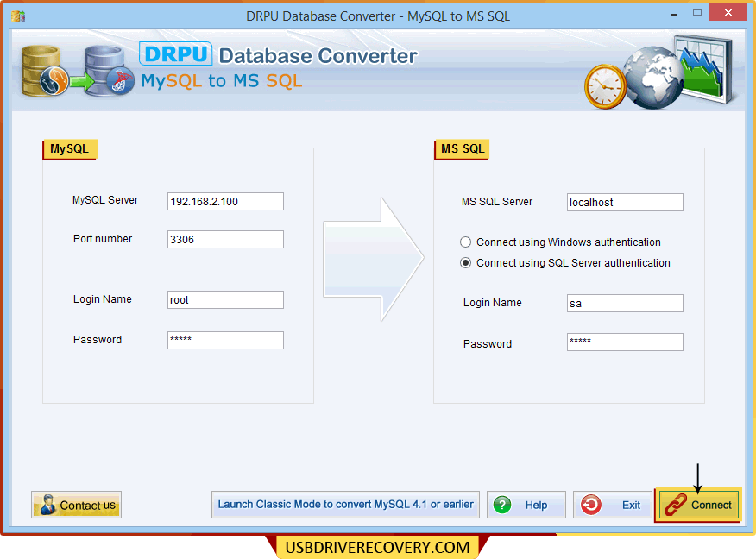Viewport: 756px width, 559px height.
Task: Open Help
Action: pyautogui.click(x=526, y=505)
